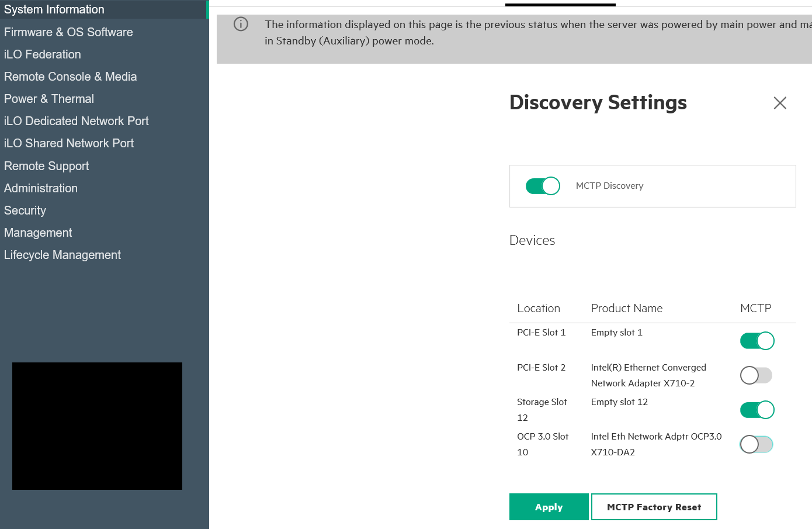Go to Lifecycle Management
This screenshot has width=812, height=529.
pyautogui.click(x=63, y=255)
